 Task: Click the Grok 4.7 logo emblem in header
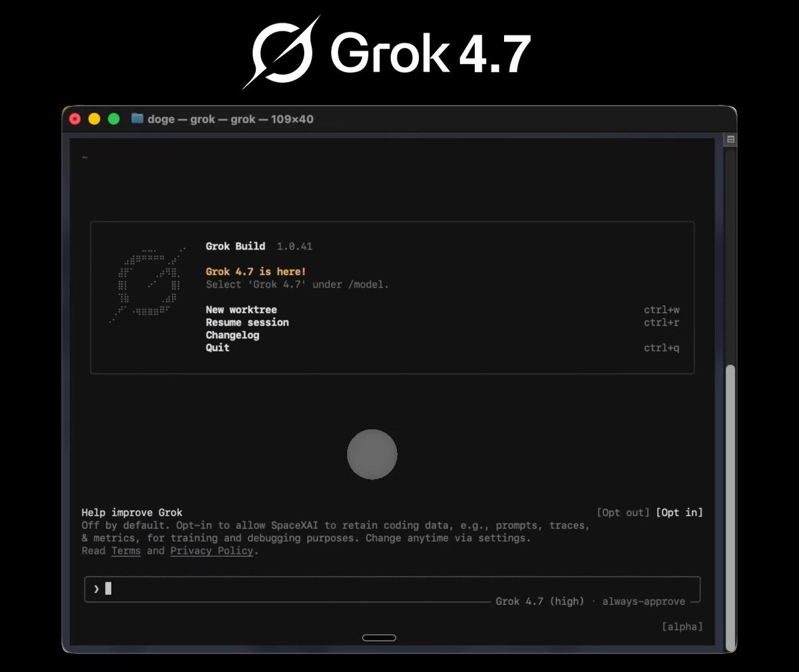(282, 53)
